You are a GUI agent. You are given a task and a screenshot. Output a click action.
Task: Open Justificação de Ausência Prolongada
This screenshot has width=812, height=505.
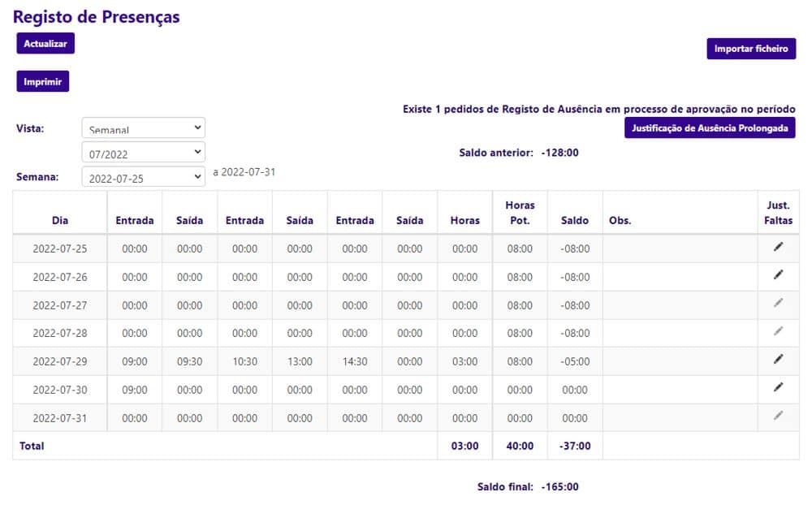[710, 128]
